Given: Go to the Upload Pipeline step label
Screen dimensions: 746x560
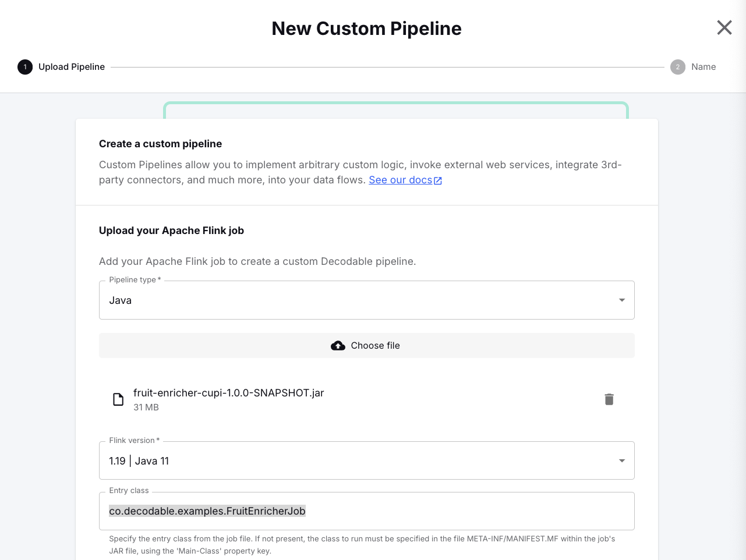Looking at the screenshot, I should point(72,67).
